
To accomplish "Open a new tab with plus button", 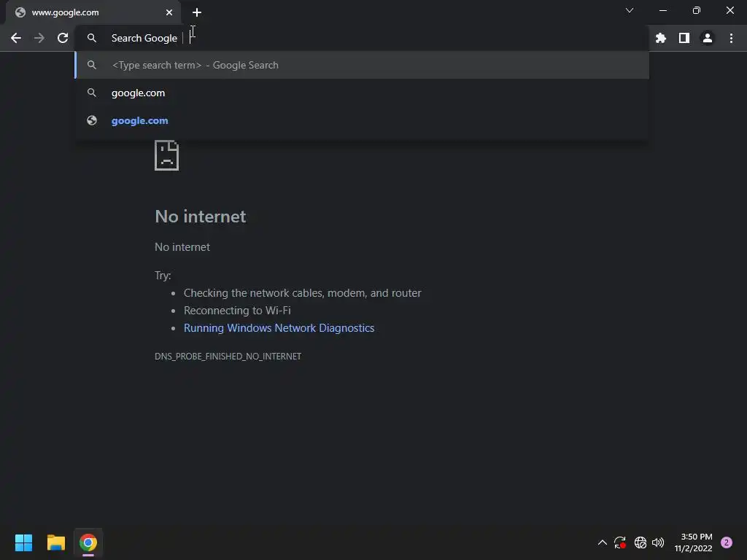I will (197, 12).
